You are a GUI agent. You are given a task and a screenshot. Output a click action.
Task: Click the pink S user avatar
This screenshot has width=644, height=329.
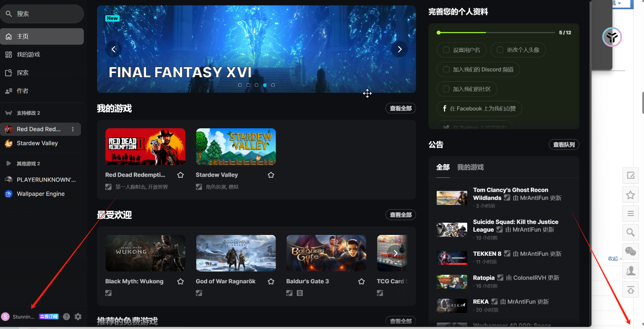(x=6, y=316)
